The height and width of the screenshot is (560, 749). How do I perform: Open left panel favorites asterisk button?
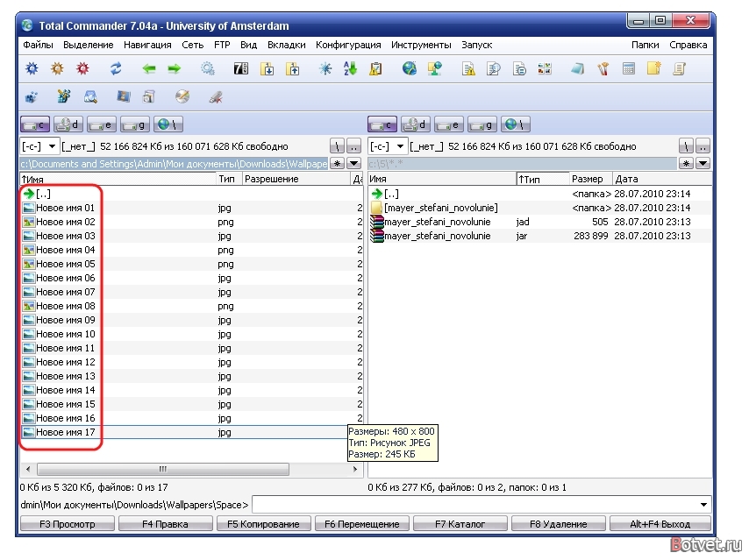(x=338, y=163)
